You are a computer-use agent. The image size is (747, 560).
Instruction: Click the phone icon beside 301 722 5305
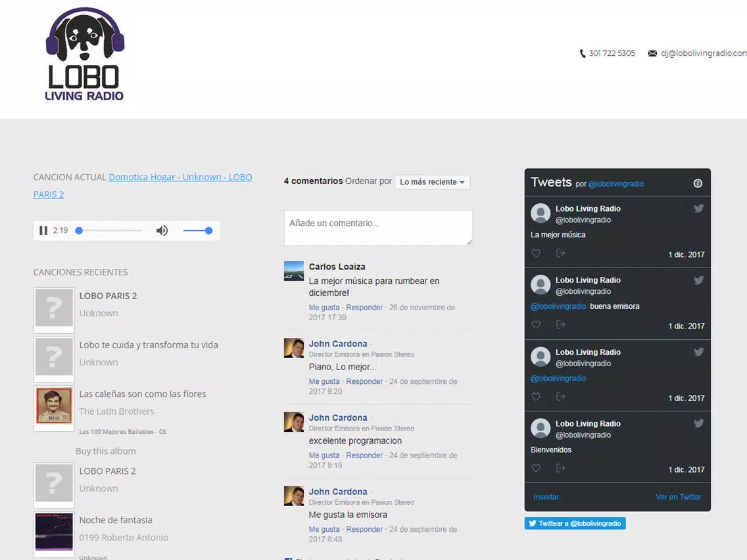tap(582, 53)
